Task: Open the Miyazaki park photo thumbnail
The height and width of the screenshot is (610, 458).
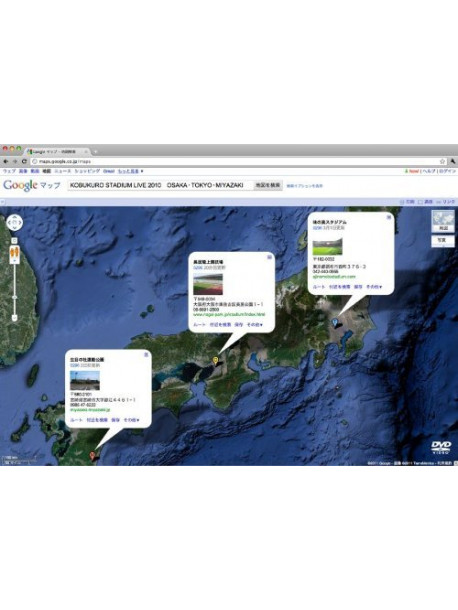Action: 85,380
